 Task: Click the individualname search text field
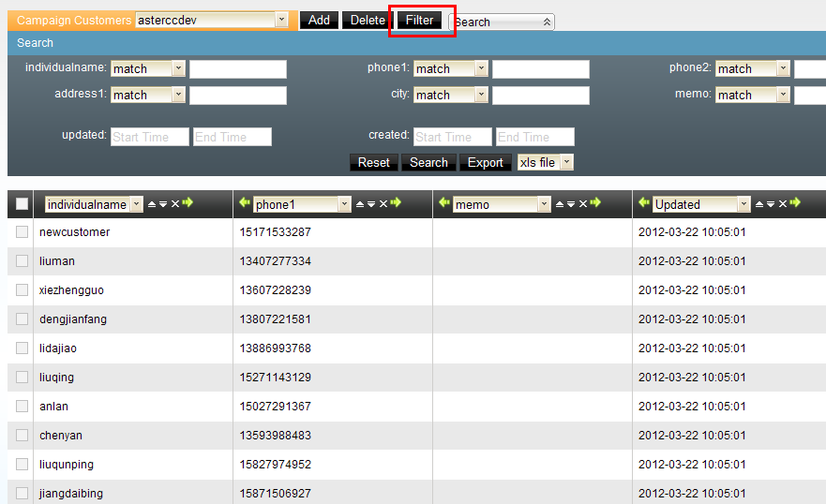238,69
